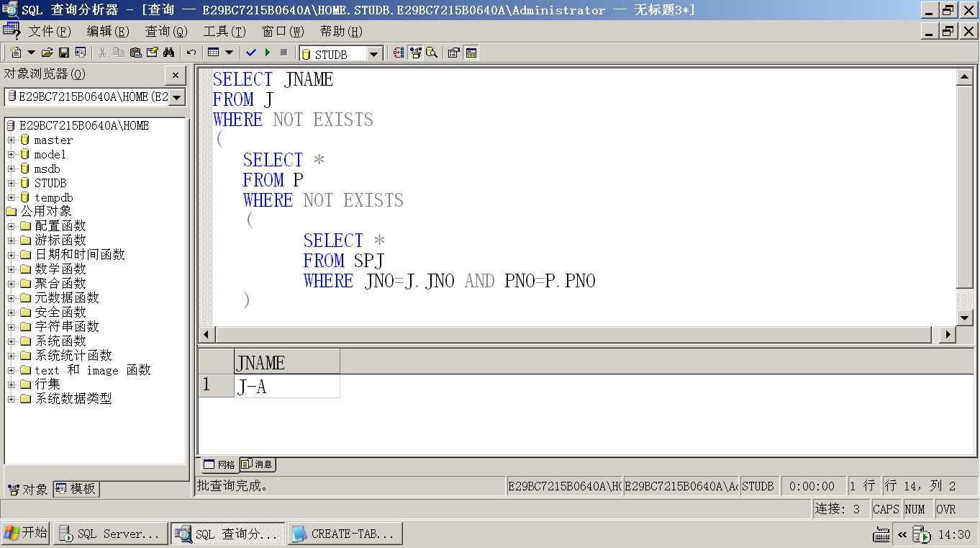980x548 pixels.
Task: Switch to the 对象 tab
Action: tap(28, 489)
